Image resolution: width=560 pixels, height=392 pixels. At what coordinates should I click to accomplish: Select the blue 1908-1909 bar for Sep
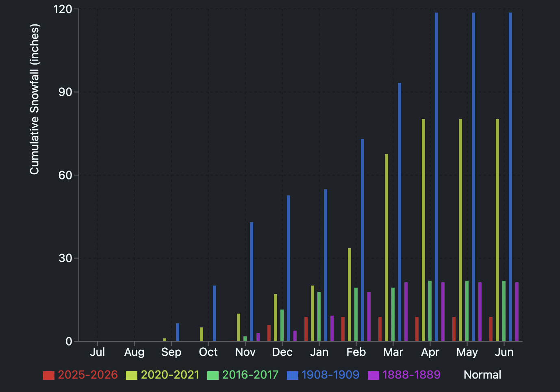178,332
